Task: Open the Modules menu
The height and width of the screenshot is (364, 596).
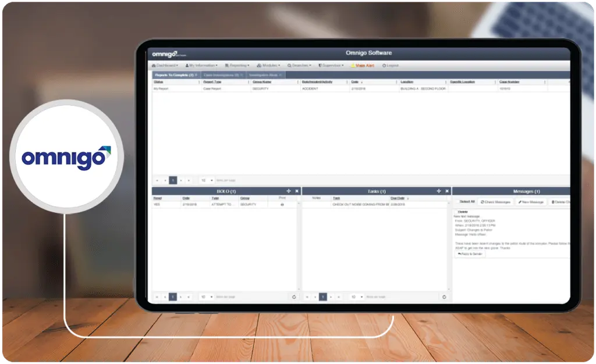Action: (268, 65)
